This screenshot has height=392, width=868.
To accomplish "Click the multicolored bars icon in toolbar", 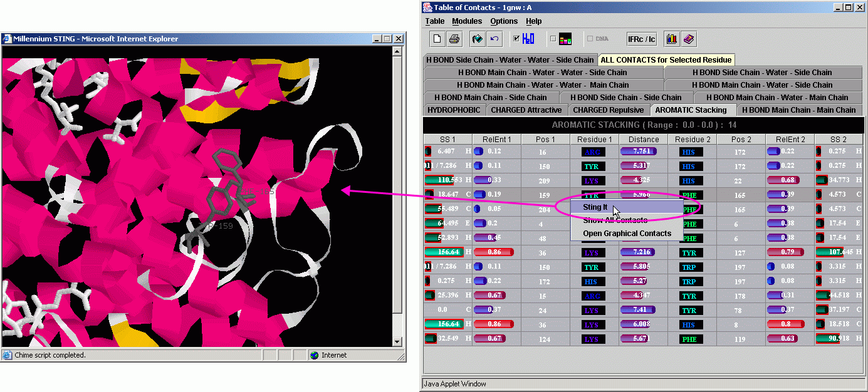I will (x=565, y=39).
